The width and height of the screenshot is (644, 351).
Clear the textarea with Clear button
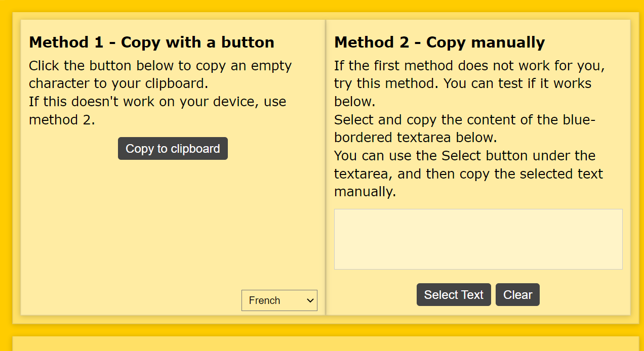[517, 295]
